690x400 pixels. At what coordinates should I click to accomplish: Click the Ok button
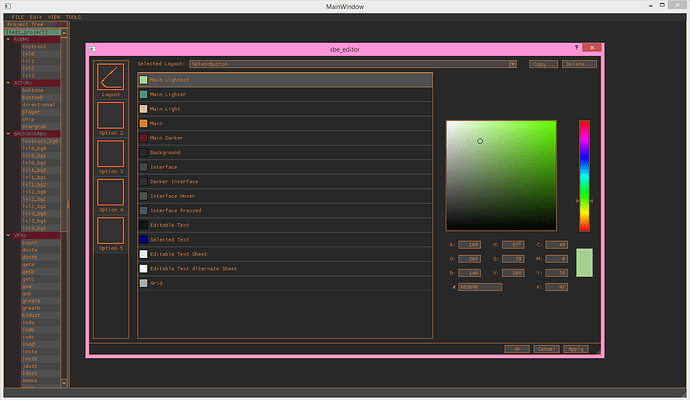tap(517, 349)
